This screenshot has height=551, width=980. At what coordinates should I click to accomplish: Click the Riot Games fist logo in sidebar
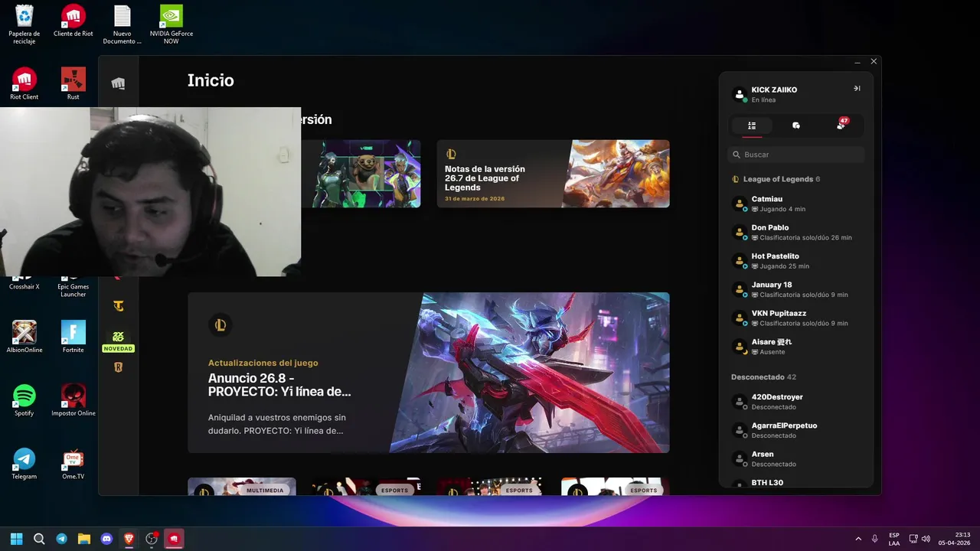pyautogui.click(x=118, y=83)
